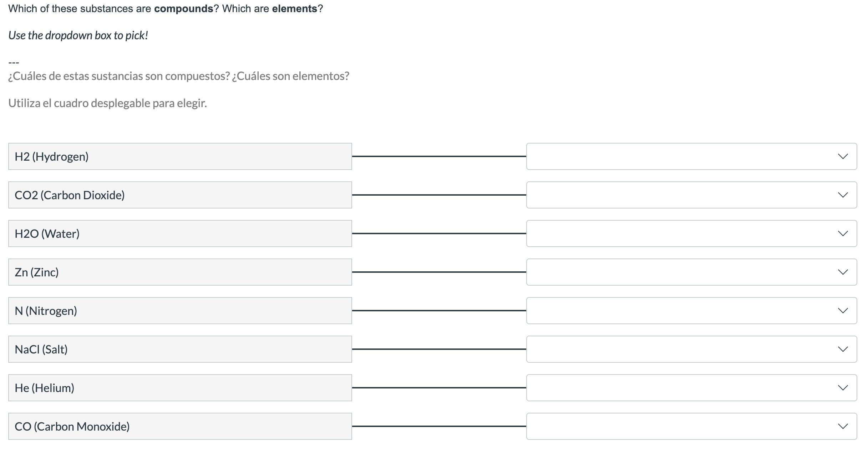Open the dropdown for H2 (Hydrogen)
The height and width of the screenshot is (457, 868).
coord(691,156)
